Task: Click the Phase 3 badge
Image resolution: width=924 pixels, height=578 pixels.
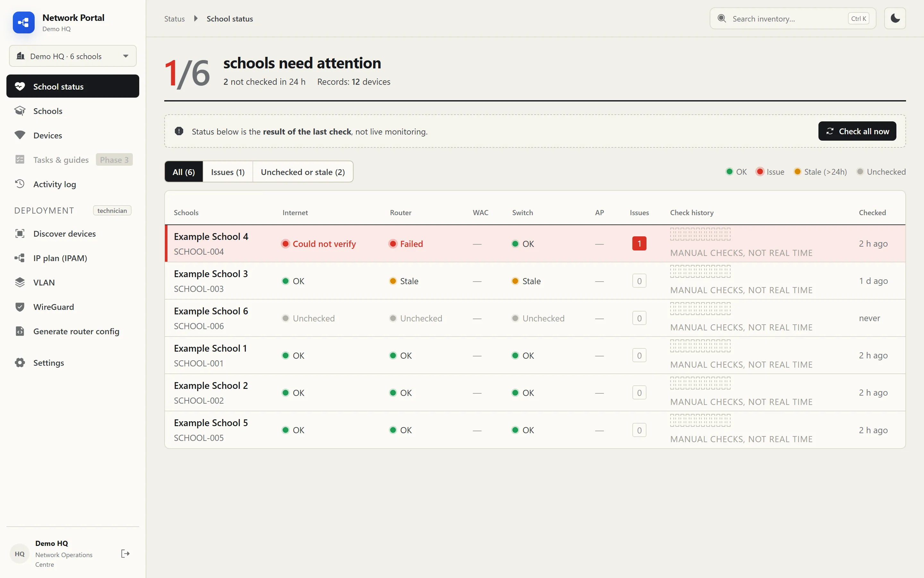Action: pos(114,159)
